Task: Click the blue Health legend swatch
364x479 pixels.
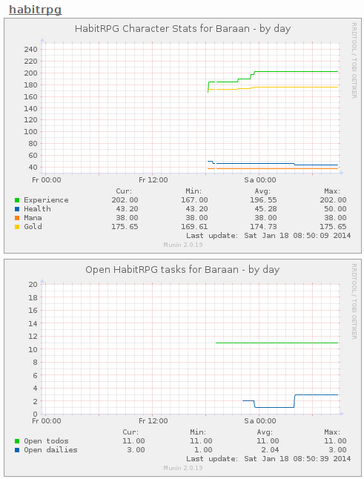Action: click(17, 209)
